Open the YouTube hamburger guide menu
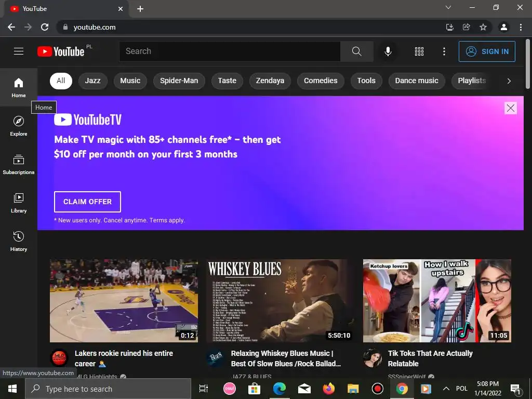Image resolution: width=532 pixels, height=399 pixels. coord(19,51)
